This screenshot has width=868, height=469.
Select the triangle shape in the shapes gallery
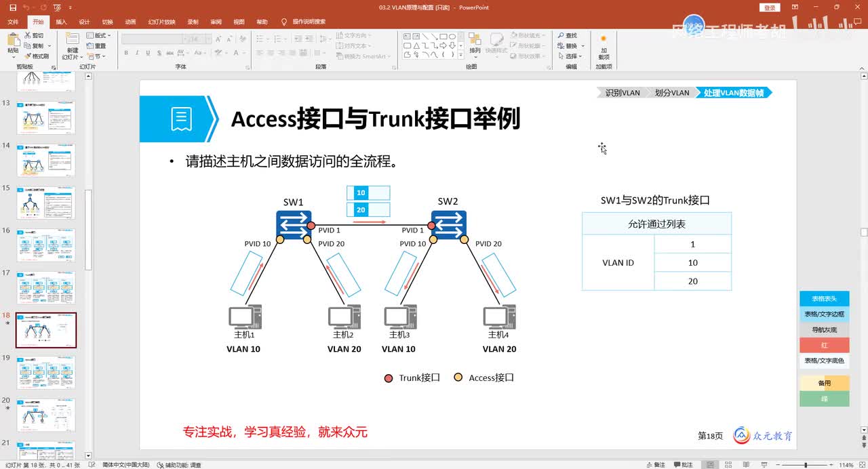416,46
